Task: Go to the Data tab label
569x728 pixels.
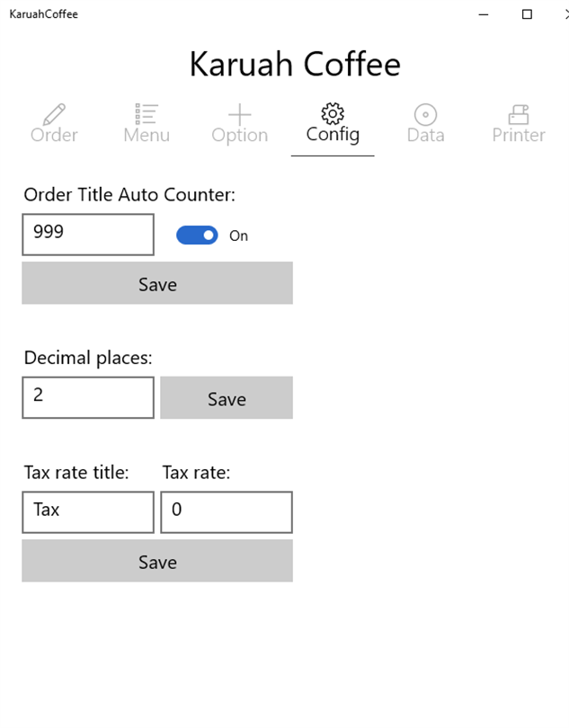Action: click(x=425, y=136)
